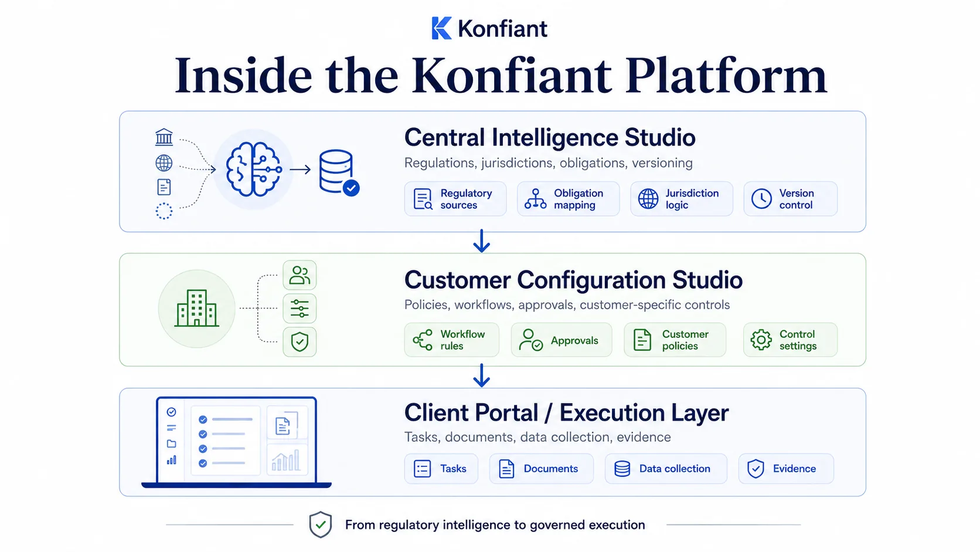Viewport: 980px width, 552px height.
Task: Click the Konfiant K logo icon
Action: click(441, 28)
